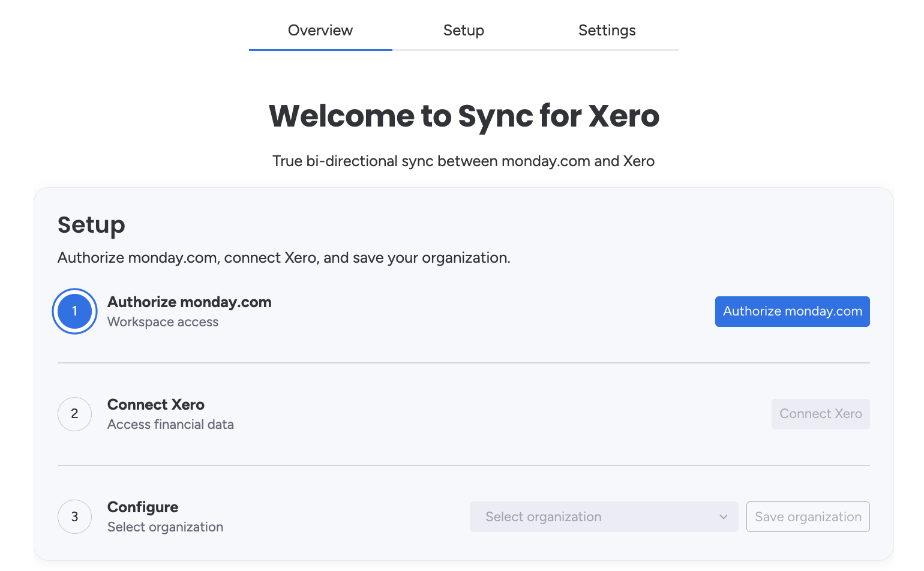Click the step 3 numbered circle

[x=74, y=516]
